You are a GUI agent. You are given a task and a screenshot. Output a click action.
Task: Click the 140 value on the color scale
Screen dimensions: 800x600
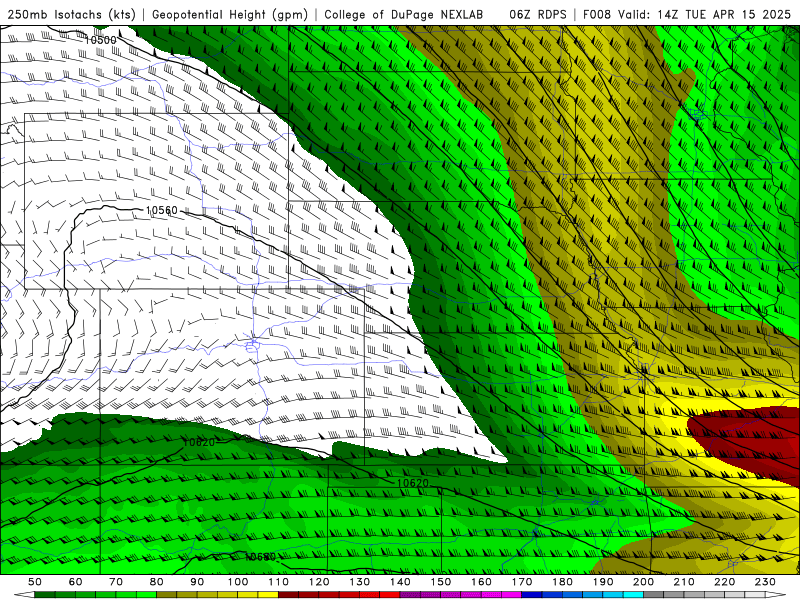pos(400,582)
